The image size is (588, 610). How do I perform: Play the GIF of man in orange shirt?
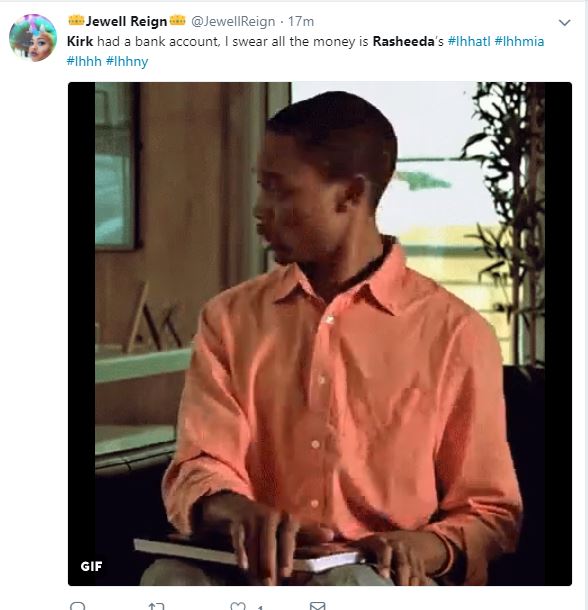coord(320,334)
